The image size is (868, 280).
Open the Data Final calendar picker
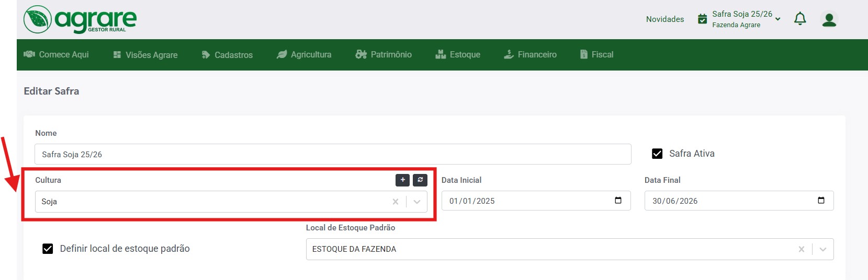tap(821, 201)
